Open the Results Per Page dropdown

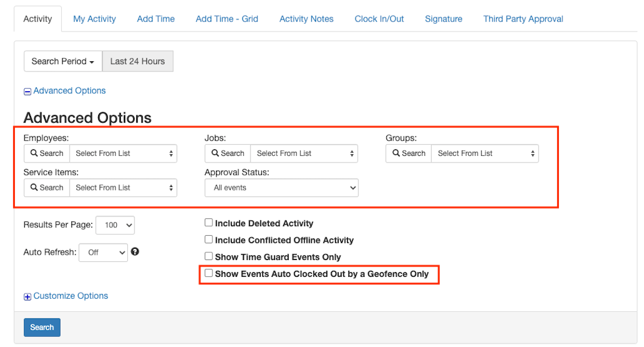click(x=115, y=225)
